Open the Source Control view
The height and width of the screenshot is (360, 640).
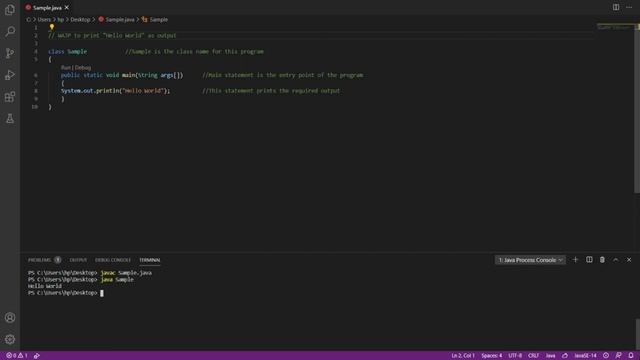point(10,53)
